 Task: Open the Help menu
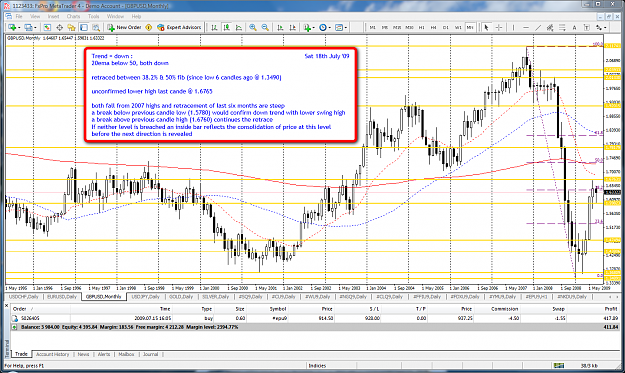coord(136,16)
